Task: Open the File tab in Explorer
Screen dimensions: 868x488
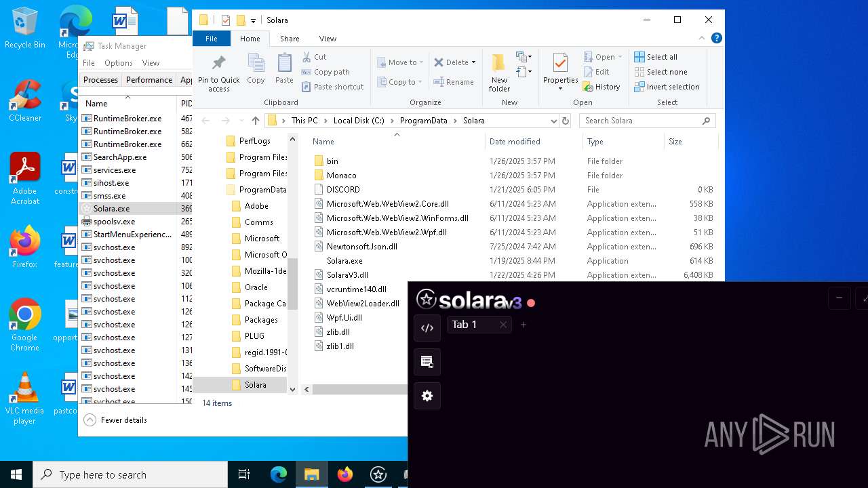Action: coord(212,39)
